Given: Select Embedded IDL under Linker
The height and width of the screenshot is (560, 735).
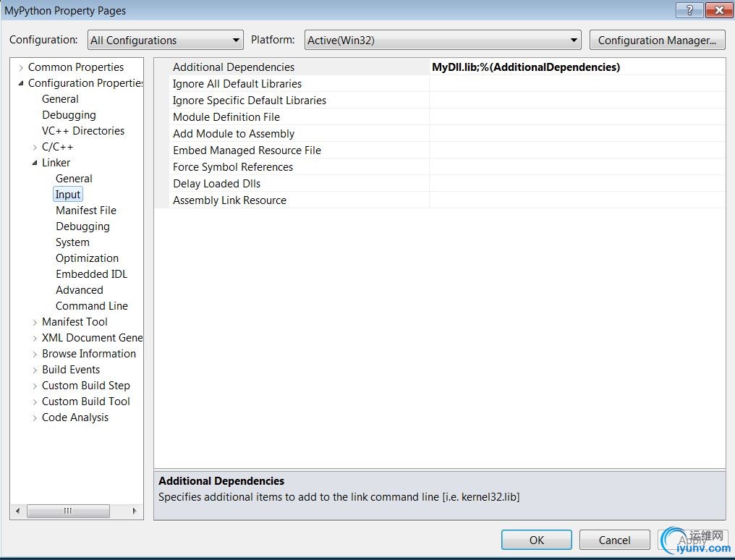Looking at the screenshot, I should 91,274.
